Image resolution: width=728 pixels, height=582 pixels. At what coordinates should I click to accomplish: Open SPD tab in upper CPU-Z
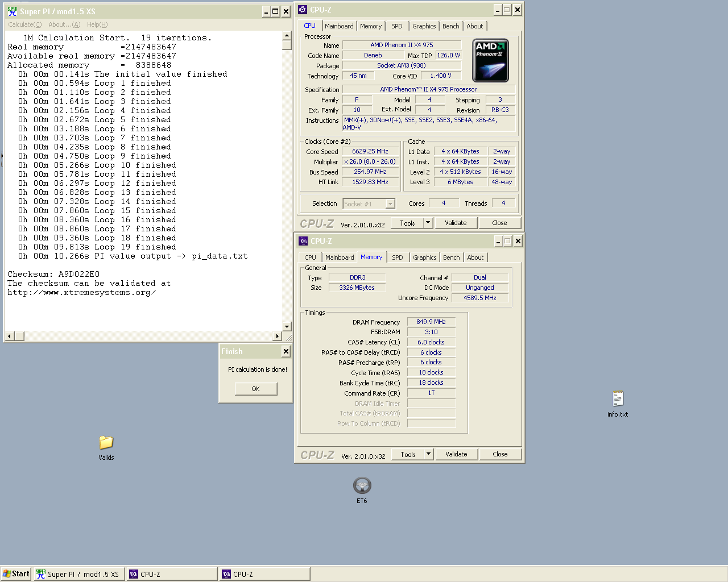pos(397,26)
